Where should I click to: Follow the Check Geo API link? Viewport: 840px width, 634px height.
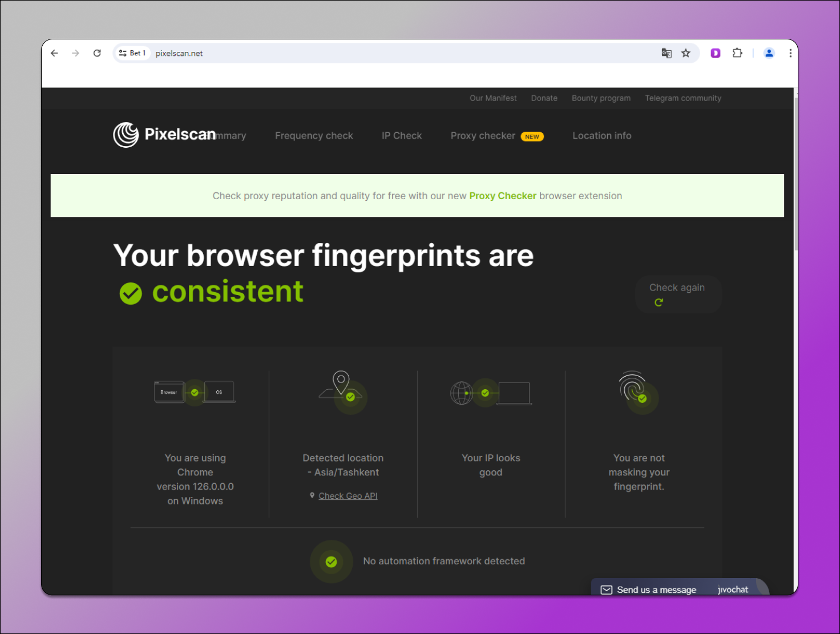[348, 496]
